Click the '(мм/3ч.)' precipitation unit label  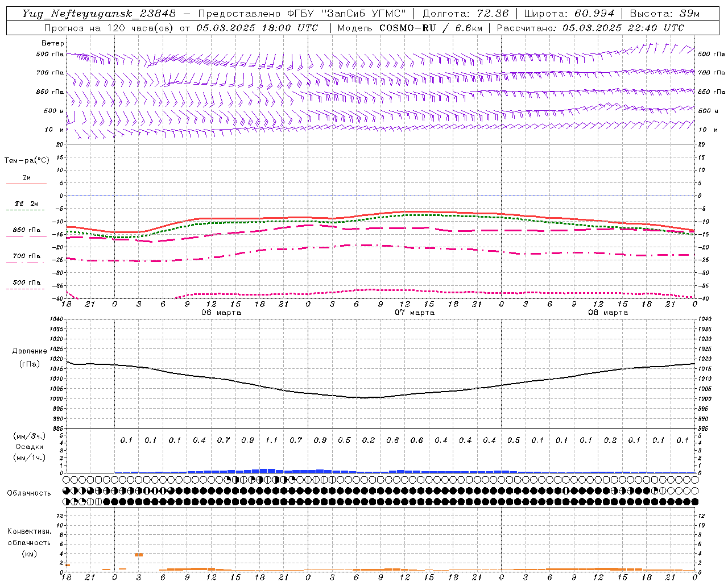pyautogui.click(x=30, y=436)
